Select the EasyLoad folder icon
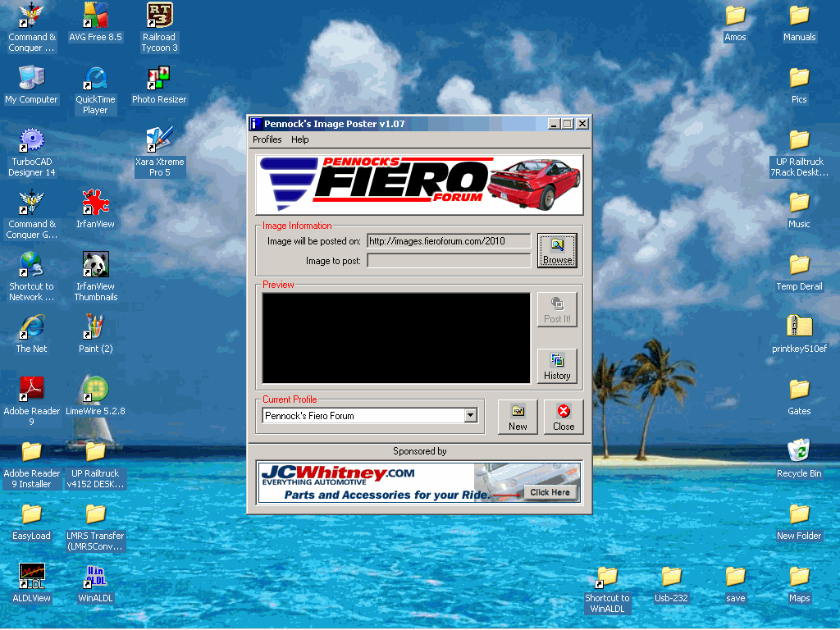Viewport: 840px width, 630px height. [32, 523]
